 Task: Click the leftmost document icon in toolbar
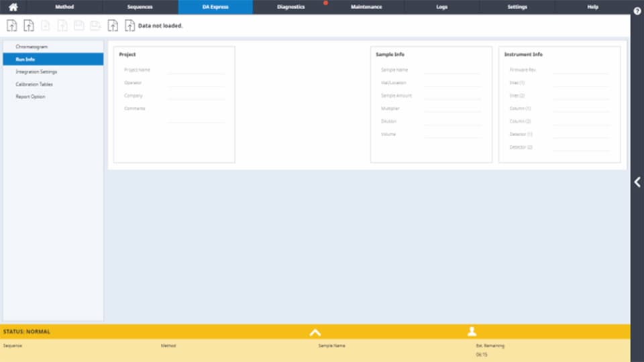[11, 25]
